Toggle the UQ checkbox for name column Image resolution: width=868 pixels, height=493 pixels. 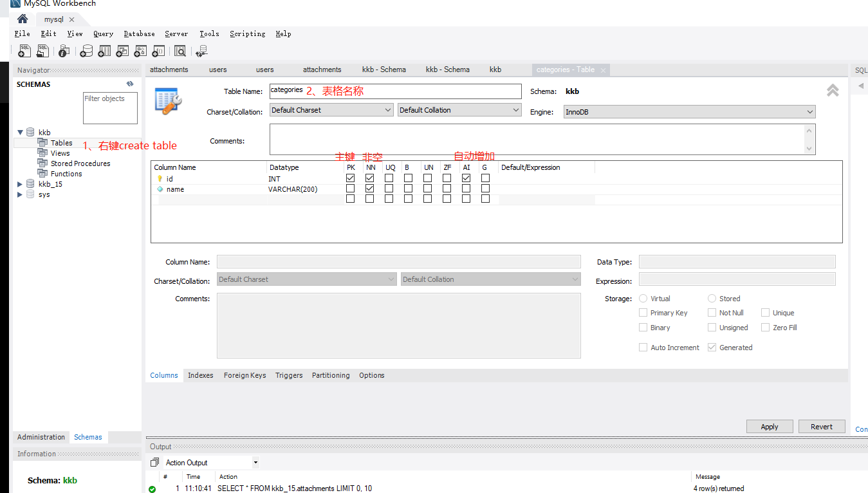tap(389, 189)
